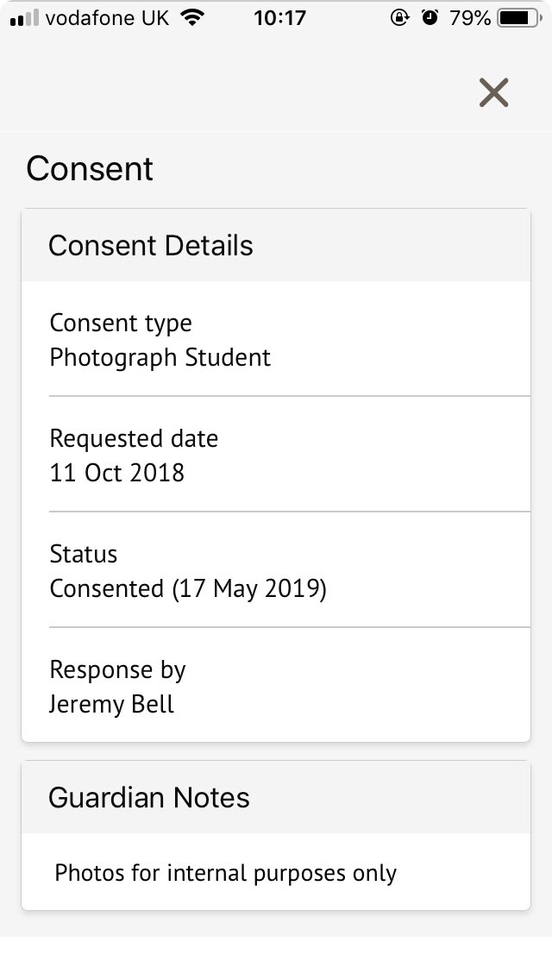Tap the Photograph Student value
552x980 pixels.
160,357
